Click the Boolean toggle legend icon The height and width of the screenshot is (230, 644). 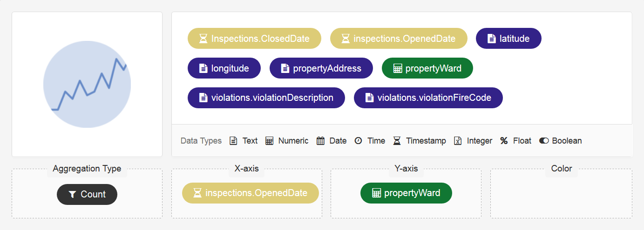coord(544,141)
